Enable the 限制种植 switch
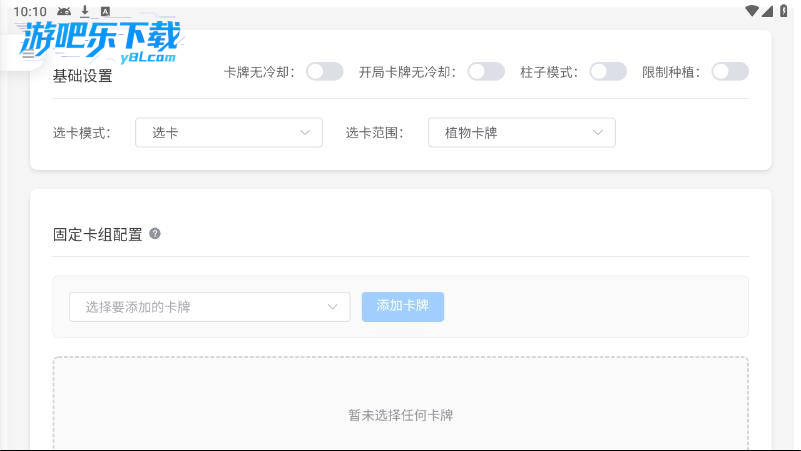The image size is (801, 451). pyautogui.click(x=730, y=72)
